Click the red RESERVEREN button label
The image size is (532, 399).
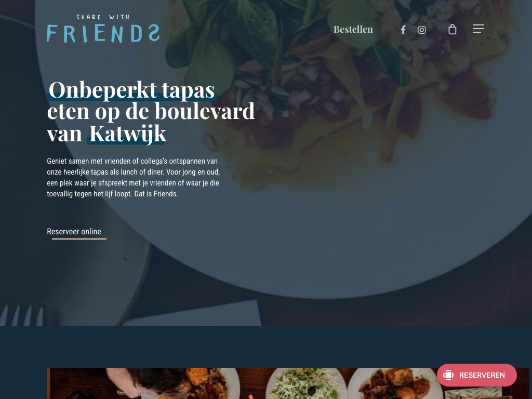482,375
